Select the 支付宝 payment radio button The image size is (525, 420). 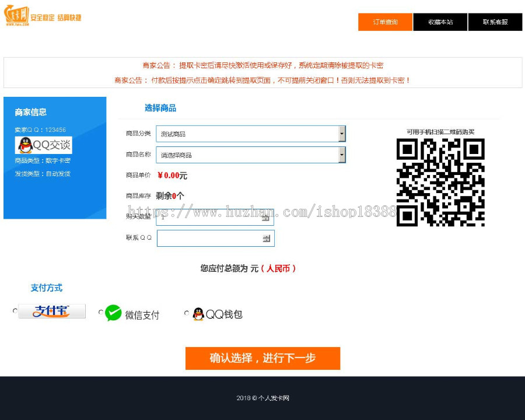click(x=15, y=311)
